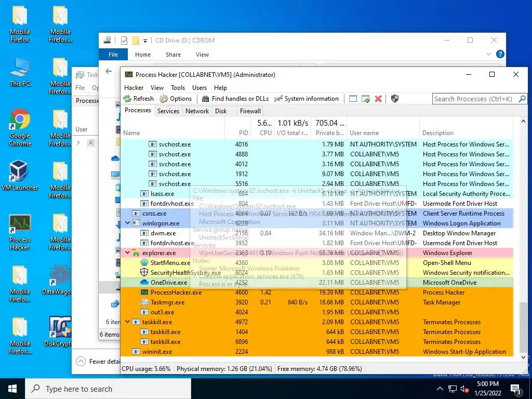The image size is (532, 399).
Task: Click Find handles or DLLs binoculars icon
Action: point(205,99)
